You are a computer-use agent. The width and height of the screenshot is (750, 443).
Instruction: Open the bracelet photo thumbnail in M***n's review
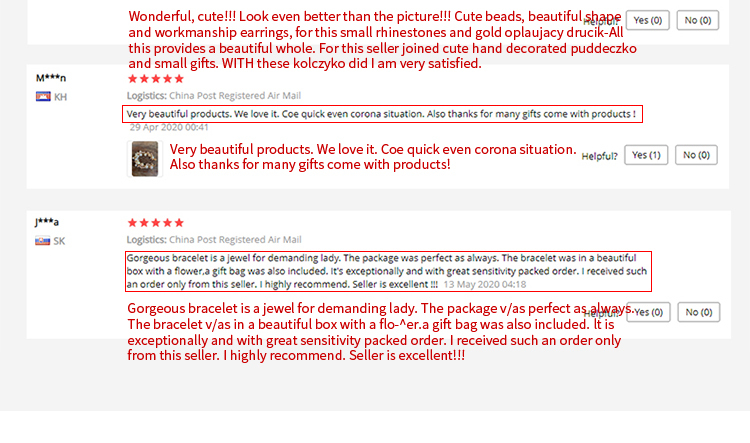click(x=145, y=158)
